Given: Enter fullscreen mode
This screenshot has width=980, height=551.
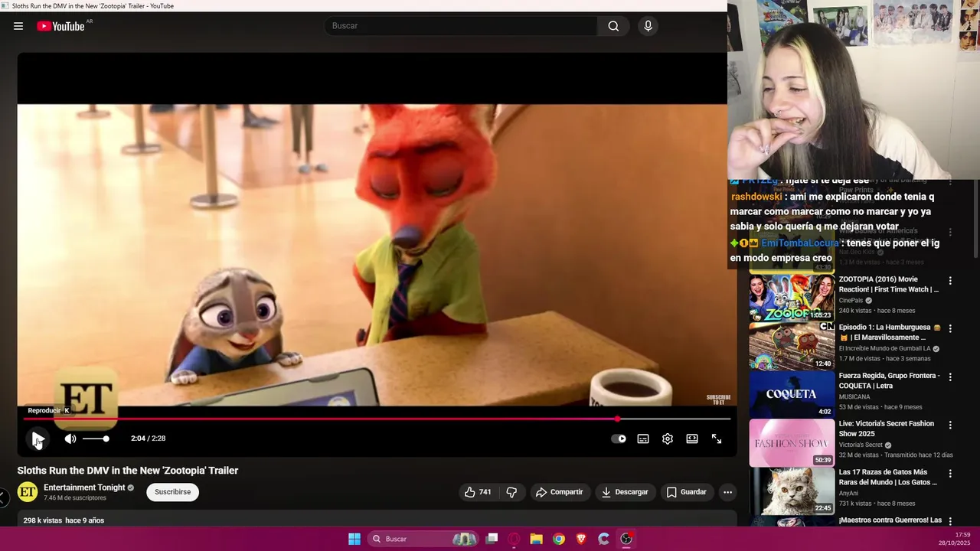Looking at the screenshot, I should click(717, 439).
